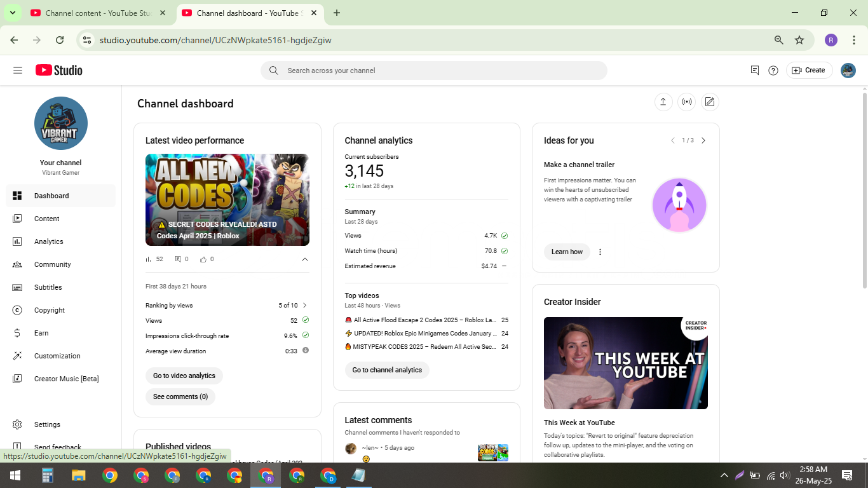The height and width of the screenshot is (488, 868).
Task: Open the account avatar in top right
Action: [848, 71]
